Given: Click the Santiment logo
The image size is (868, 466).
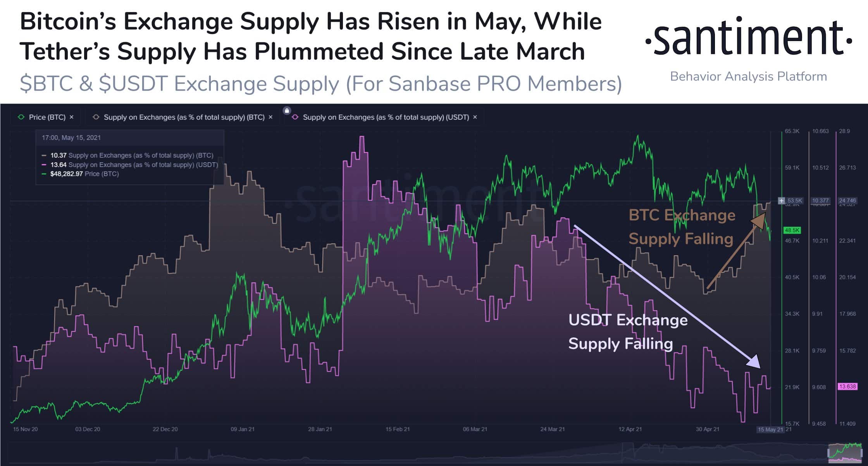Looking at the screenshot, I should [x=748, y=41].
